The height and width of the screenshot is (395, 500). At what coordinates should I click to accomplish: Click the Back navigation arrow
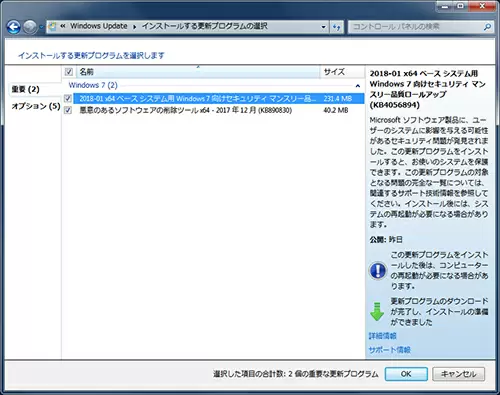(14, 27)
